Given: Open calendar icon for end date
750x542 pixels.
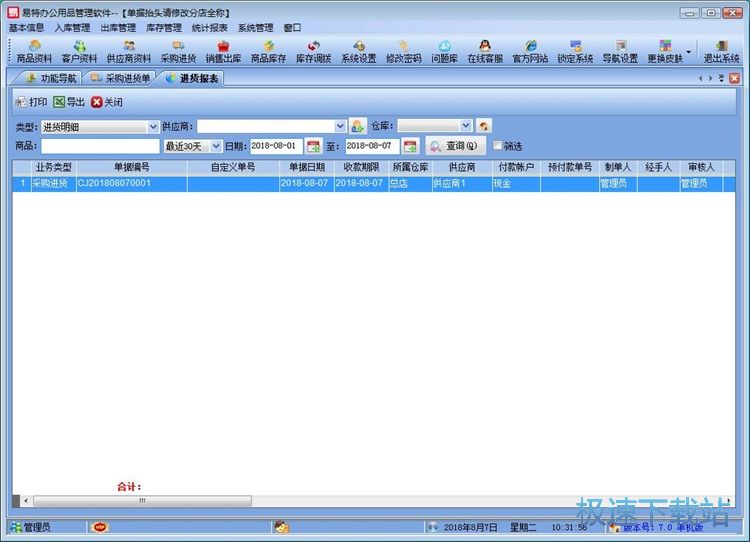Looking at the screenshot, I should [410, 146].
